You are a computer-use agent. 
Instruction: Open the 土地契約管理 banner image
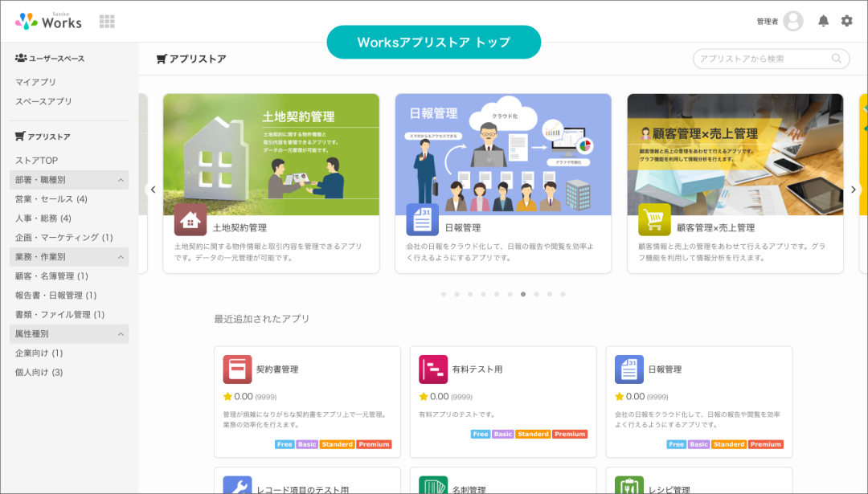tap(272, 154)
